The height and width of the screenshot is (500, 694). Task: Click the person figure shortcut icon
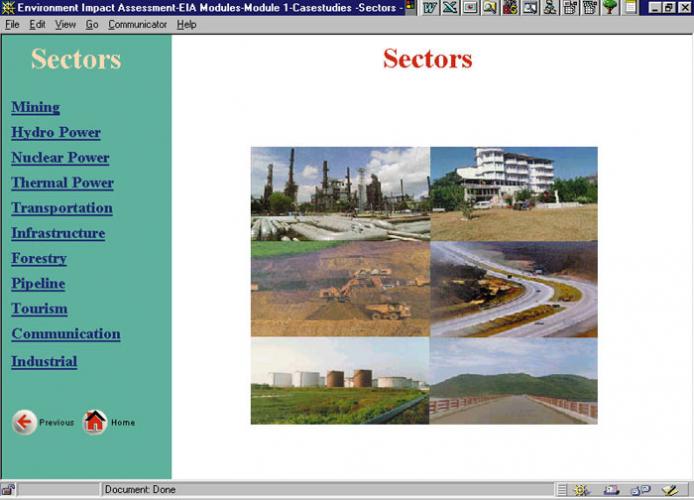tap(550, 7)
